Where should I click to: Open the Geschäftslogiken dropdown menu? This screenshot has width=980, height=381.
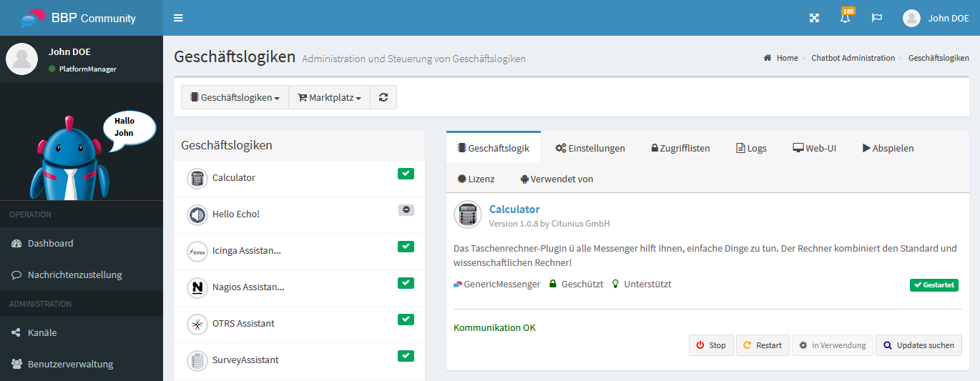click(235, 97)
